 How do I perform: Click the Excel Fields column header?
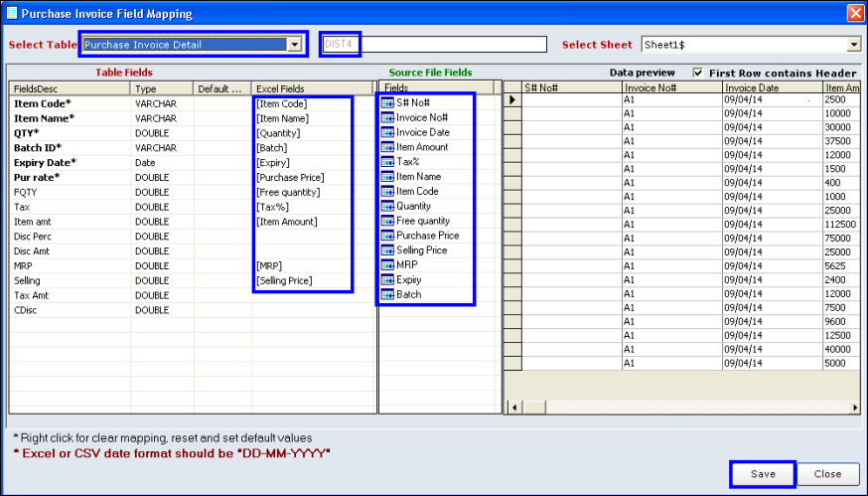click(313, 88)
